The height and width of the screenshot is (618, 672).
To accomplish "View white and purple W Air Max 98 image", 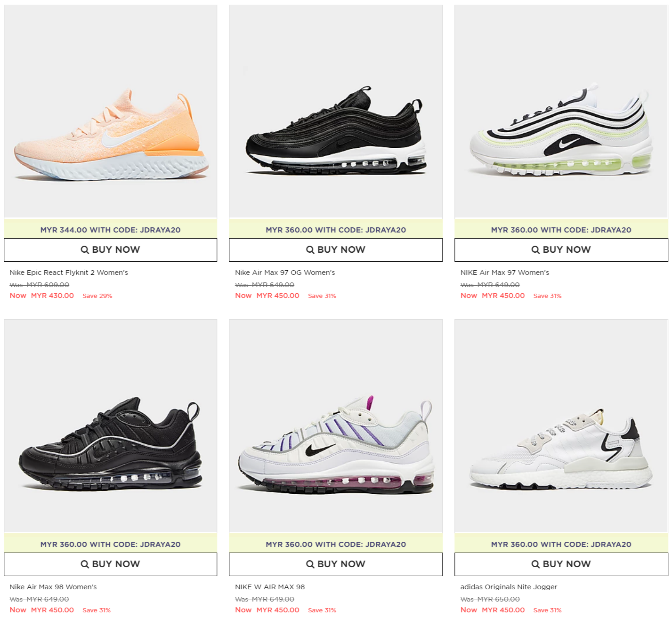I will pyautogui.click(x=336, y=426).
